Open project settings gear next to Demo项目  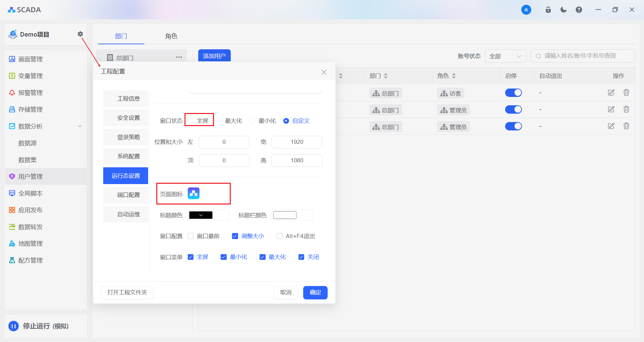[80, 34]
